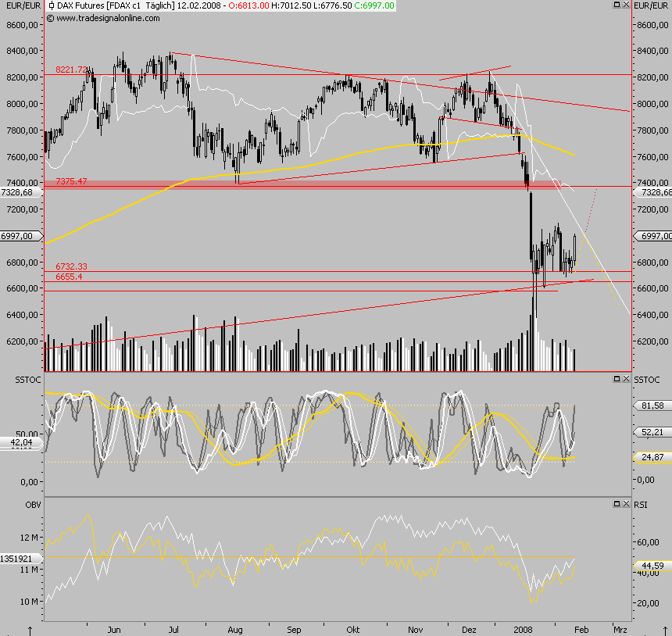This screenshot has height=636, width=672.
Task: Click the OBV 1351921 value marker
Action: click(20, 559)
